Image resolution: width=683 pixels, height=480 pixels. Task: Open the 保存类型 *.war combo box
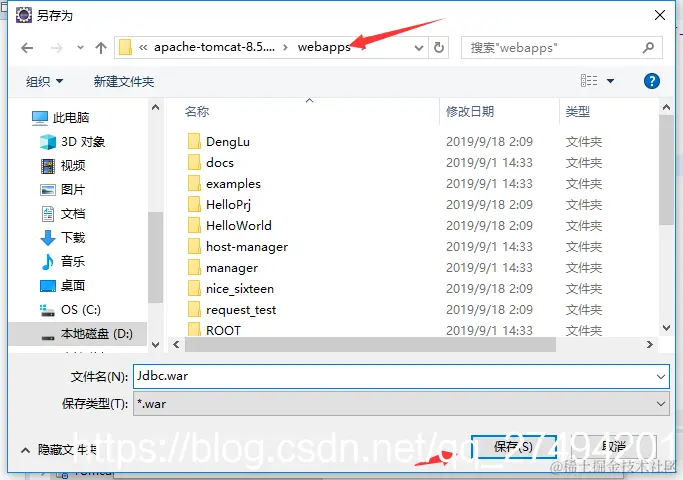click(401, 404)
